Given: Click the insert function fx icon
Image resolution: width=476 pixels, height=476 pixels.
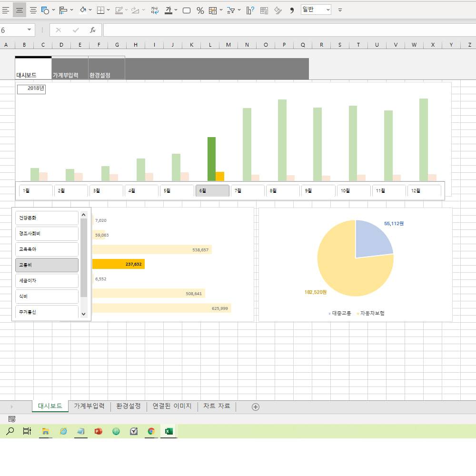Looking at the screenshot, I should click(x=93, y=30).
